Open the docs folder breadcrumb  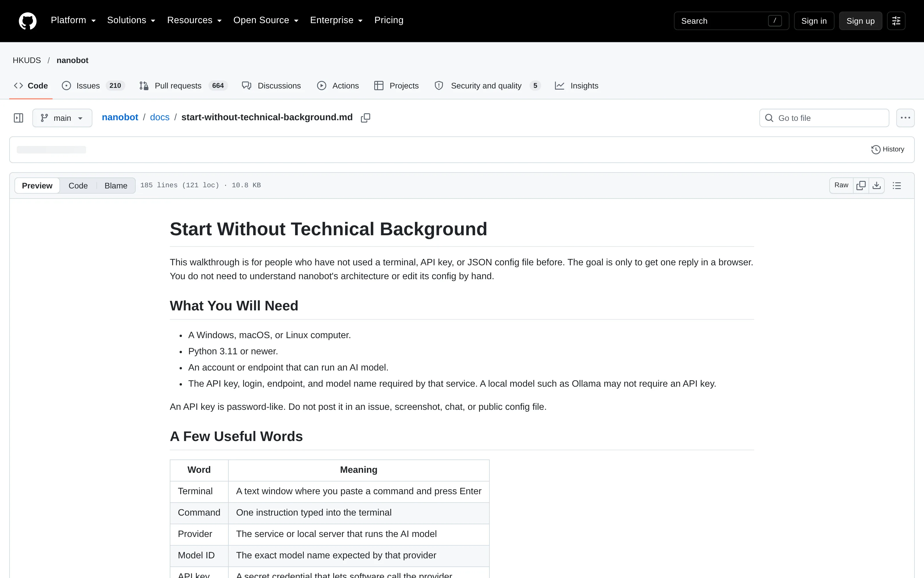pyautogui.click(x=160, y=117)
